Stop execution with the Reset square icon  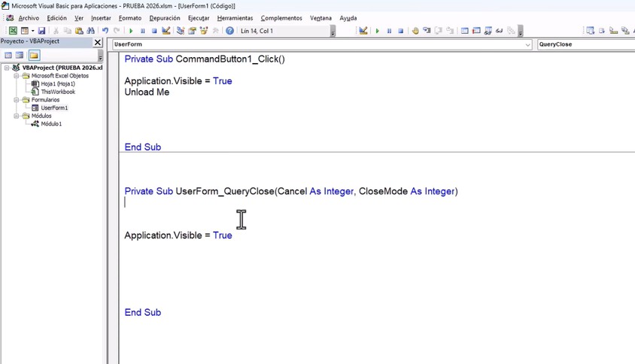[154, 31]
